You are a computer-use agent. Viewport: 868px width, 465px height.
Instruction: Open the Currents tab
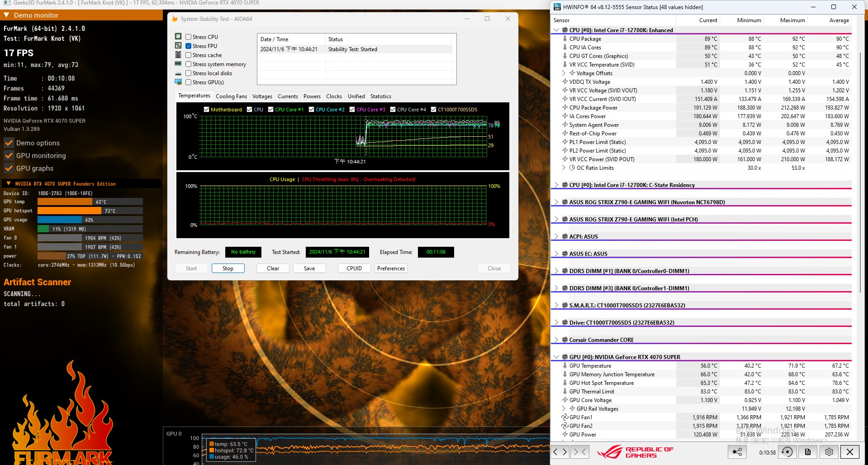point(288,96)
